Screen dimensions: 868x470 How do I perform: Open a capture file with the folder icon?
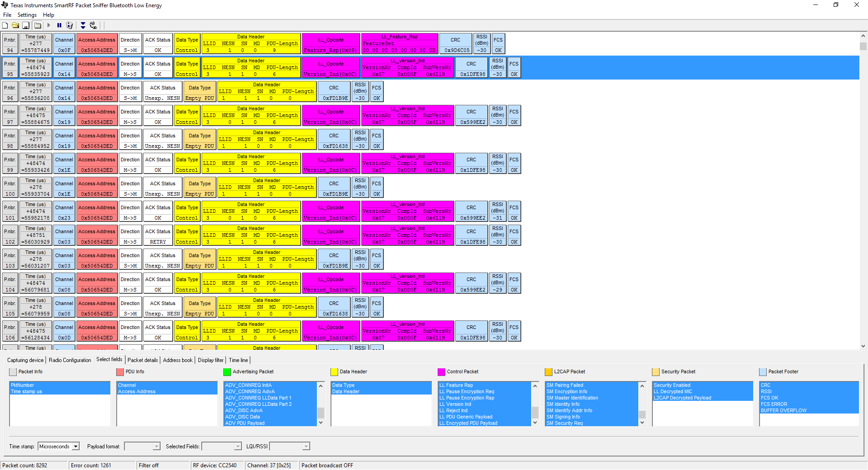pyautogui.click(x=15, y=25)
